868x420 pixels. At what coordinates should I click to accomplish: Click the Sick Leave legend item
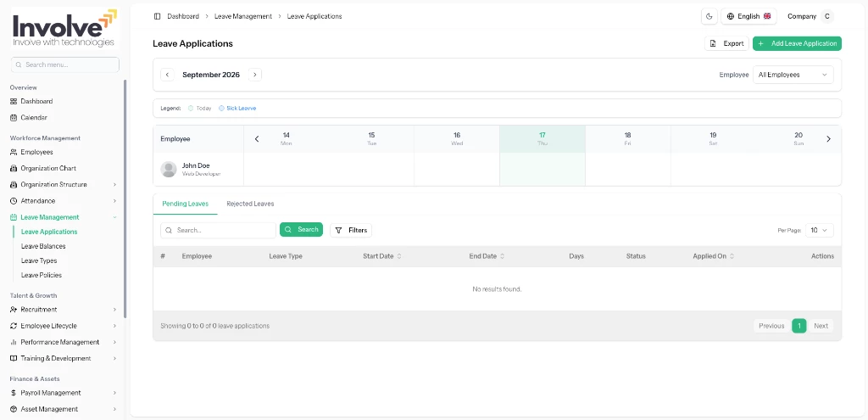pyautogui.click(x=237, y=108)
